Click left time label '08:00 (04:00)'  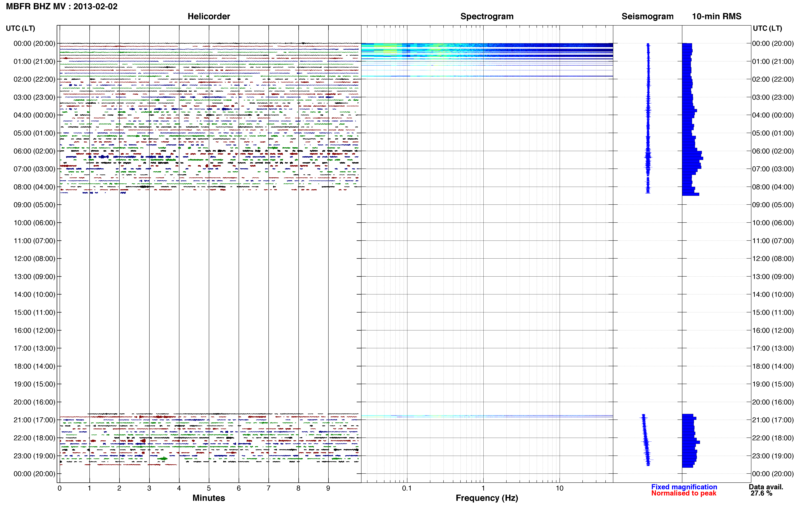coord(34,187)
